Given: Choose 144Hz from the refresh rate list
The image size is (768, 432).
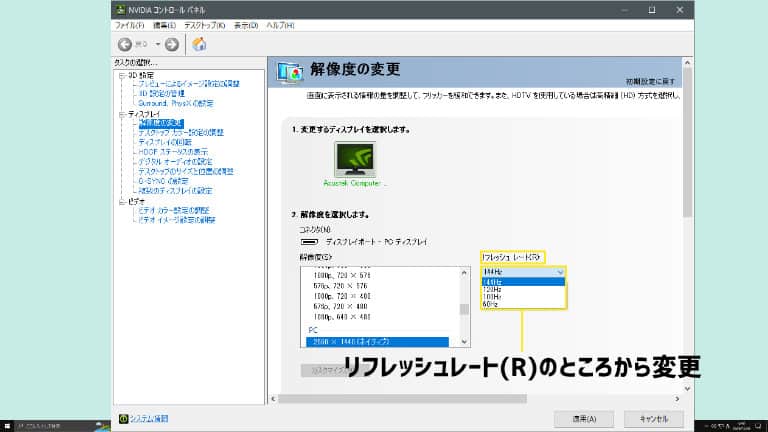Looking at the screenshot, I should 523,282.
